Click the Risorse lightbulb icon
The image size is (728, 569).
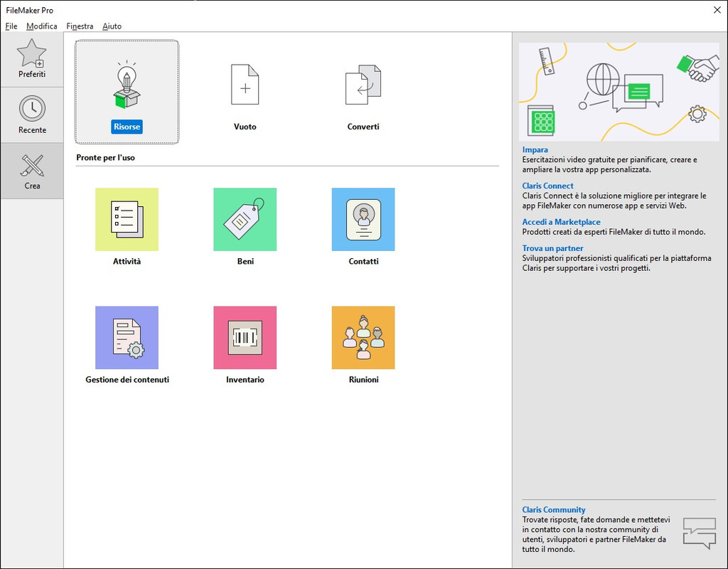(x=127, y=86)
